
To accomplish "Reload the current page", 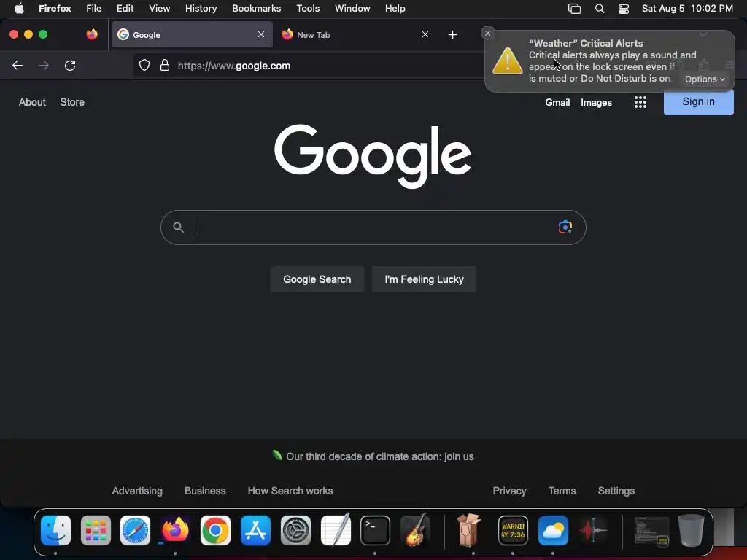I will (70, 66).
